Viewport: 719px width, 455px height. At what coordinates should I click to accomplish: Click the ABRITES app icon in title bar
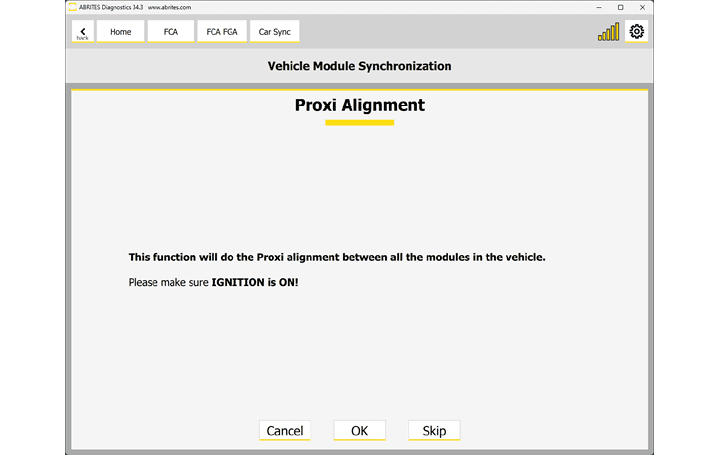click(x=72, y=7)
